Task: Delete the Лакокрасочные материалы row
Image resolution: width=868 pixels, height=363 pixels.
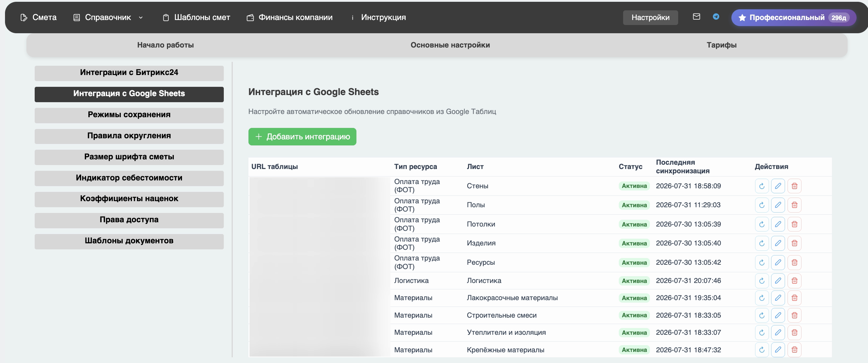Action: [x=794, y=298]
